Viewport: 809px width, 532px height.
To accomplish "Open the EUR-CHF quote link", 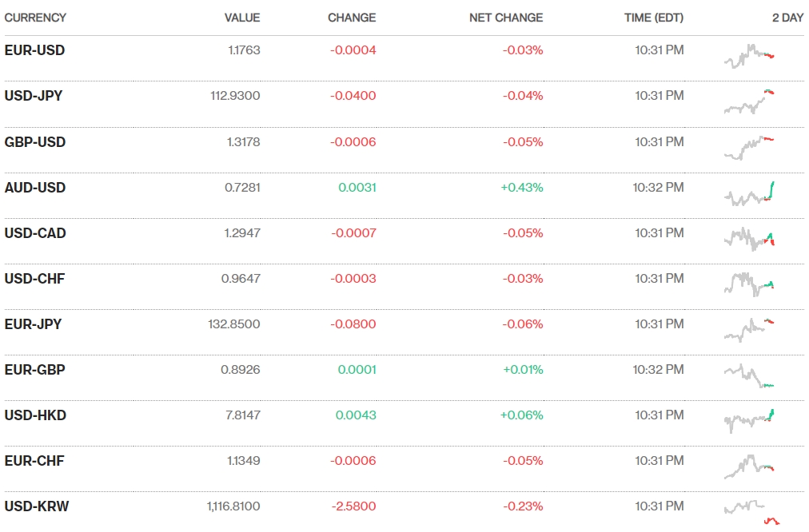I will [34, 461].
